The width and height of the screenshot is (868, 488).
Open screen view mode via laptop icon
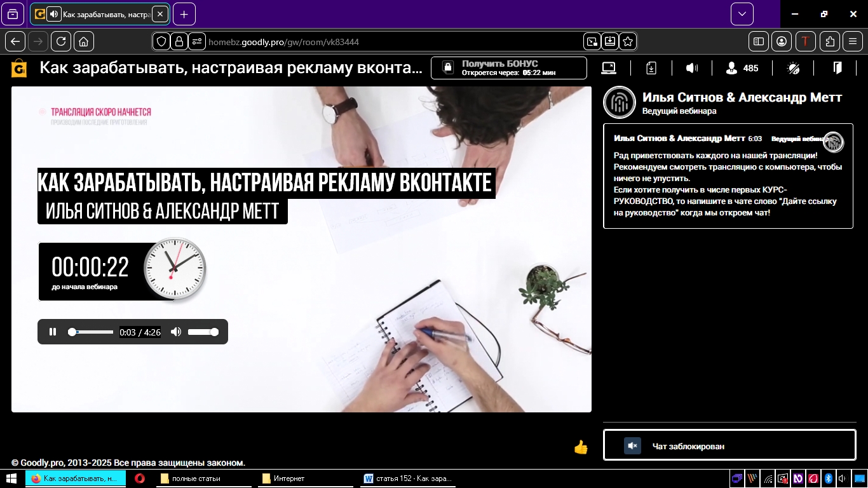609,67
